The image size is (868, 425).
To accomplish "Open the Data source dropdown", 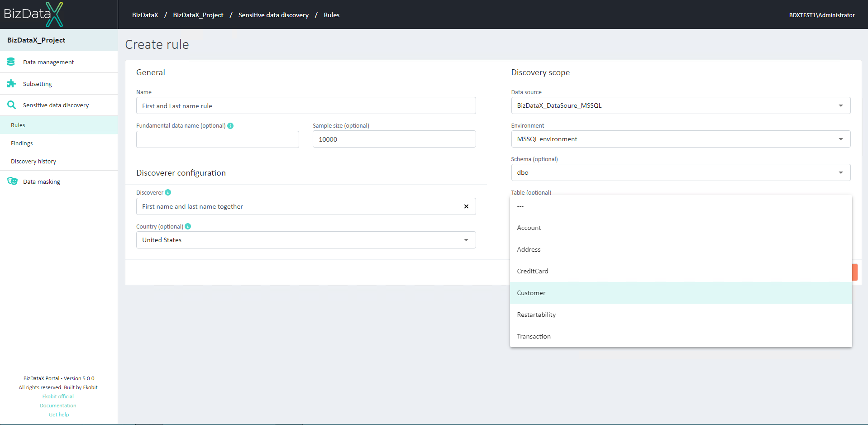I will (x=681, y=105).
